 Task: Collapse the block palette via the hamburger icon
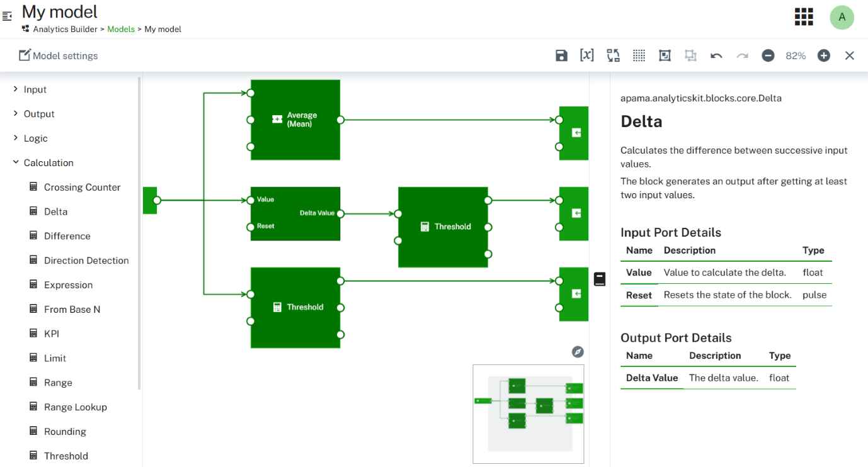[x=7, y=16]
